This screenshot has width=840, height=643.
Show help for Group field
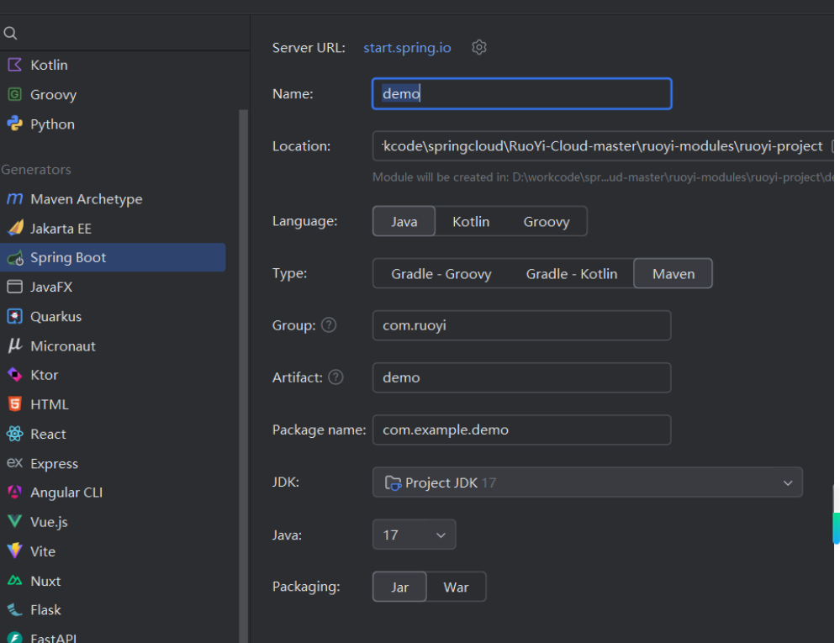point(329,325)
